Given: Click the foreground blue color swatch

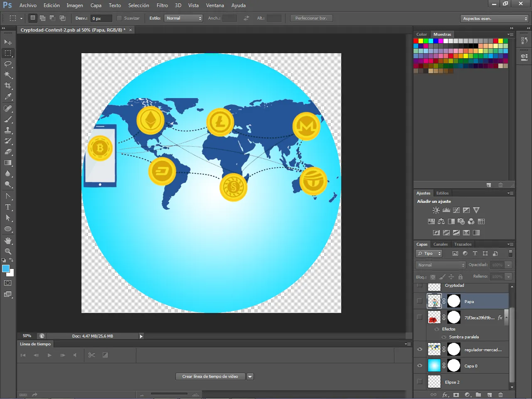Looking at the screenshot, I should click(x=6, y=268).
